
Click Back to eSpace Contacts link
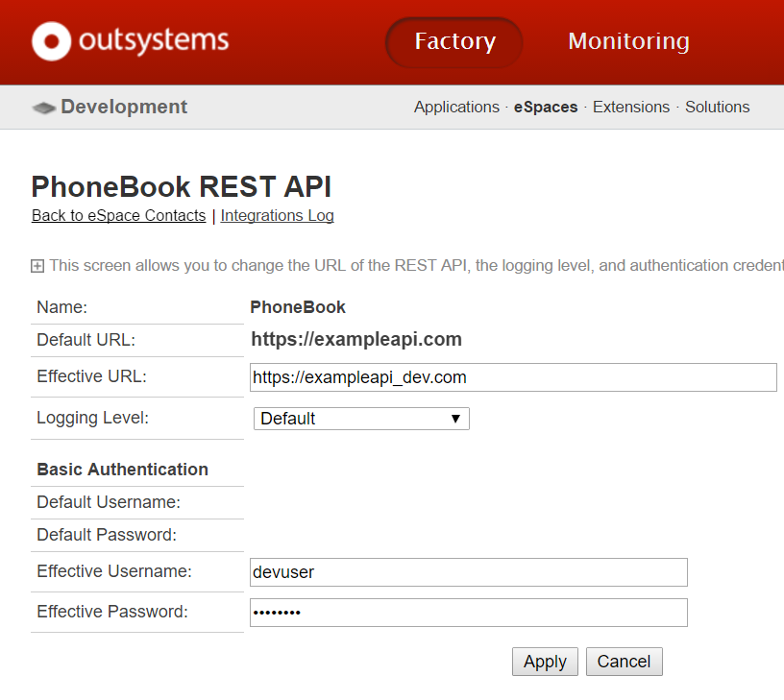(x=118, y=215)
